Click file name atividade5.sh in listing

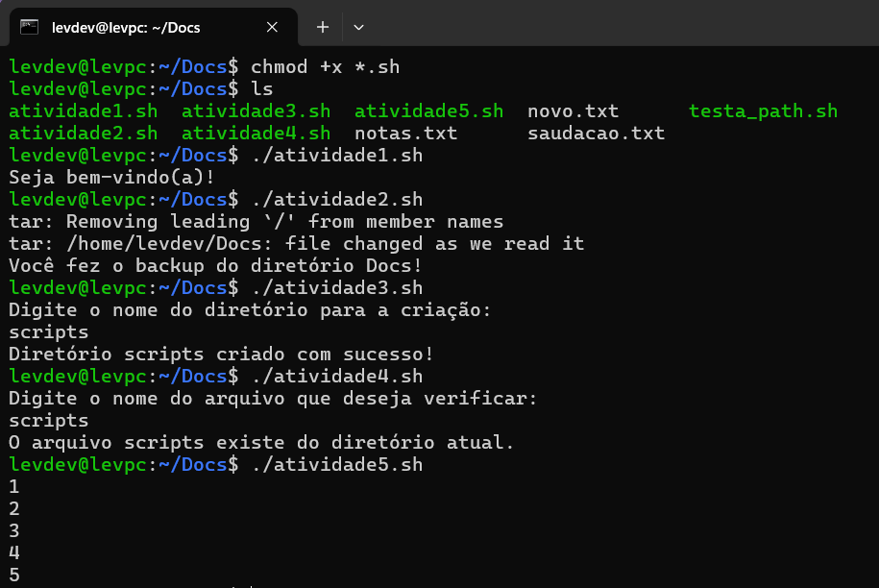(428, 111)
